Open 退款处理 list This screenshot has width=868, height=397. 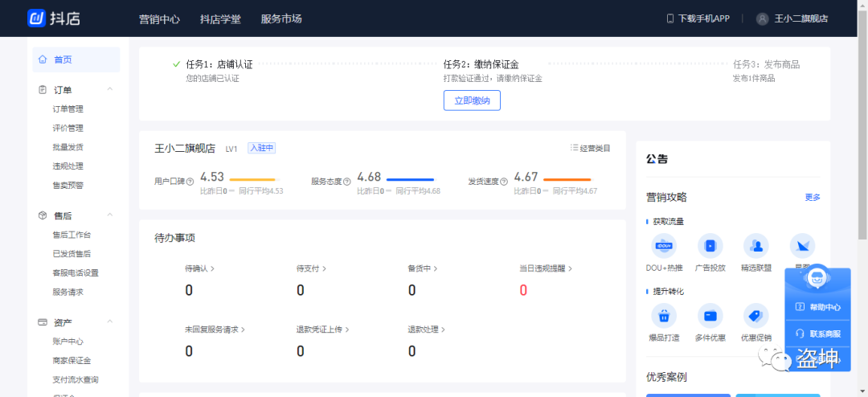pyautogui.click(x=427, y=329)
